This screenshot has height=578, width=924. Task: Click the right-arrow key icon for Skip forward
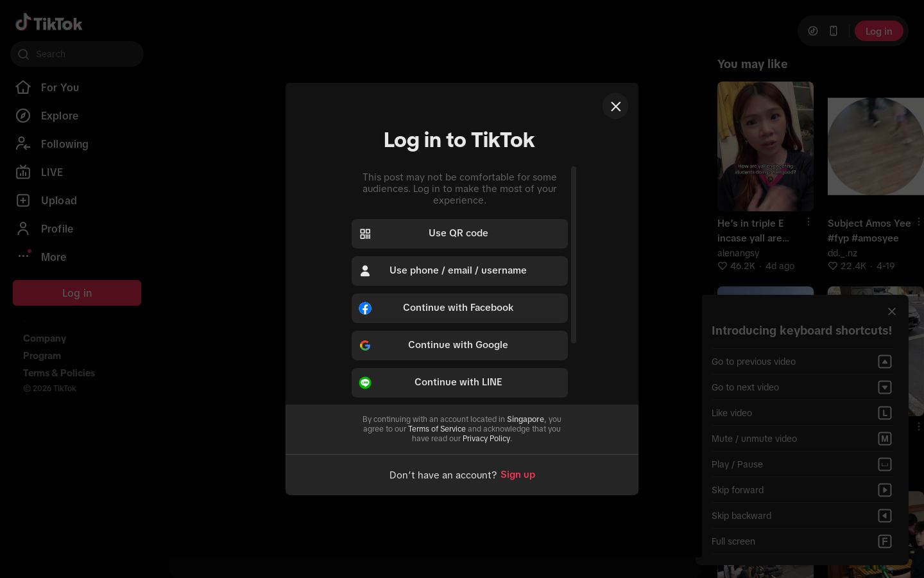885,490
